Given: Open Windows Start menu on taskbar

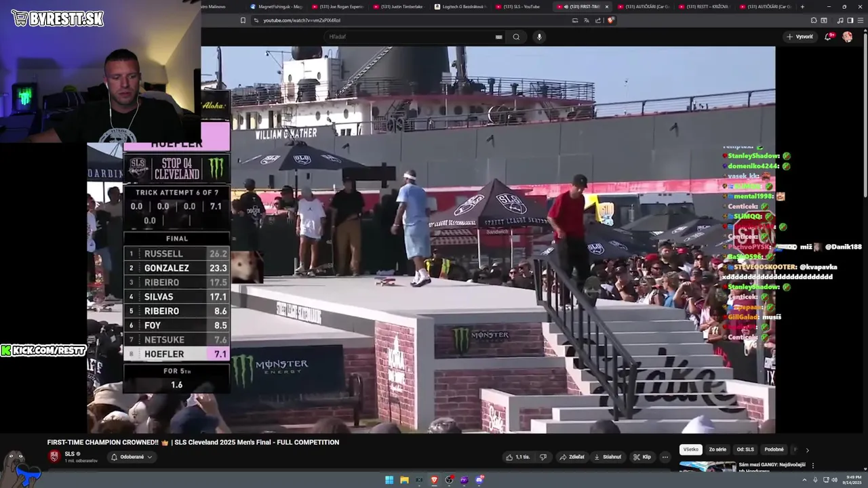Looking at the screenshot, I should click(x=389, y=480).
